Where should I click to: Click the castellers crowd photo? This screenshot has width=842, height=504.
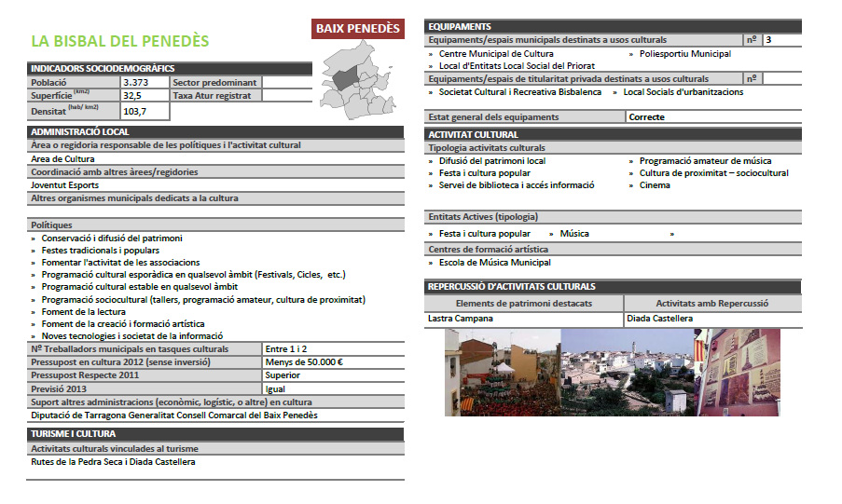click(503, 373)
